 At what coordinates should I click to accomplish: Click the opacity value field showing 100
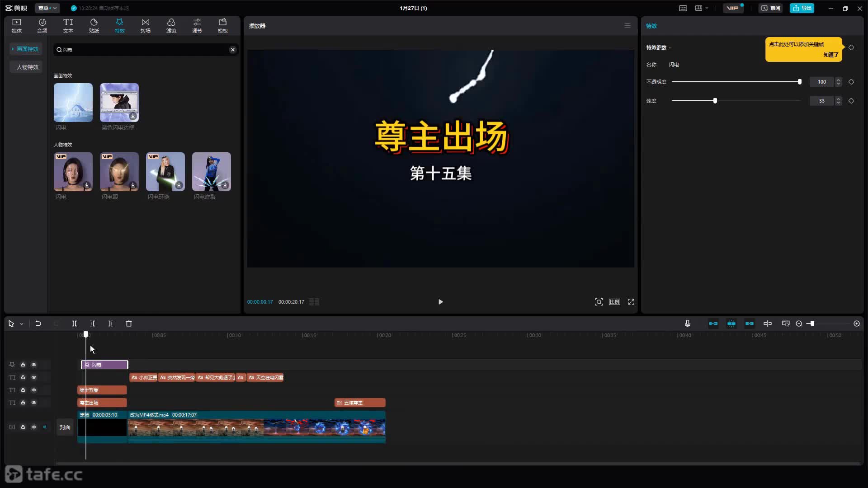pyautogui.click(x=821, y=82)
